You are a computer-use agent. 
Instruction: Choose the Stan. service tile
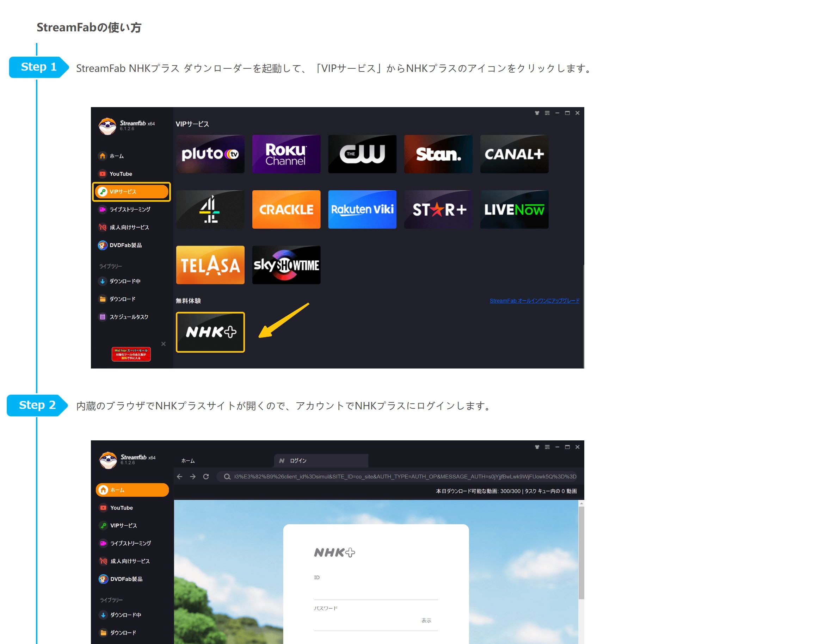coord(438,154)
